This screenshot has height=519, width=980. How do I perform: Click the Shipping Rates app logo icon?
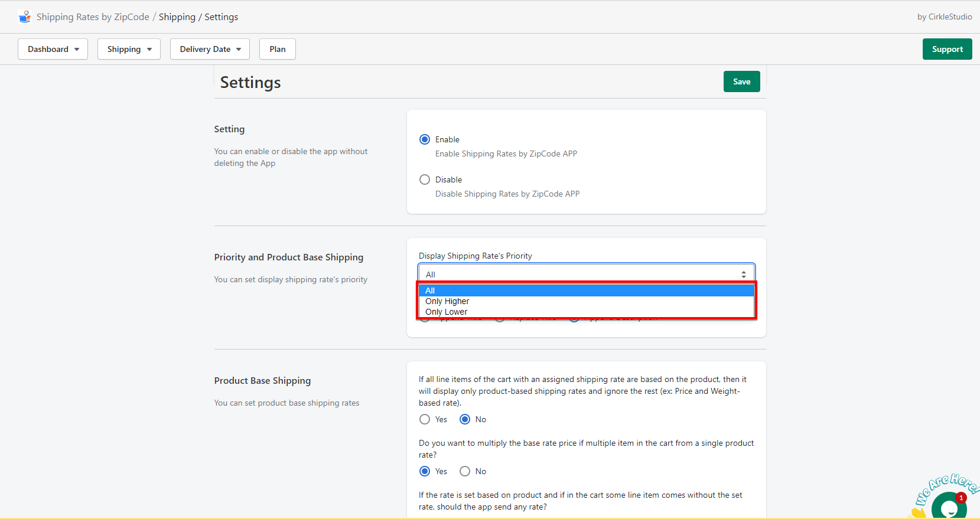(25, 17)
